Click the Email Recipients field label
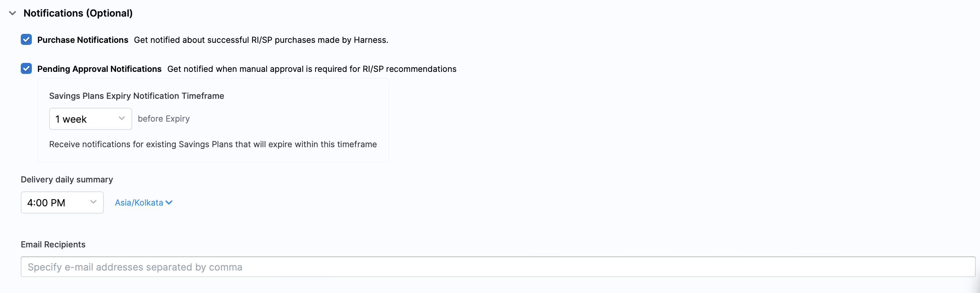 [x=53, y=244]
